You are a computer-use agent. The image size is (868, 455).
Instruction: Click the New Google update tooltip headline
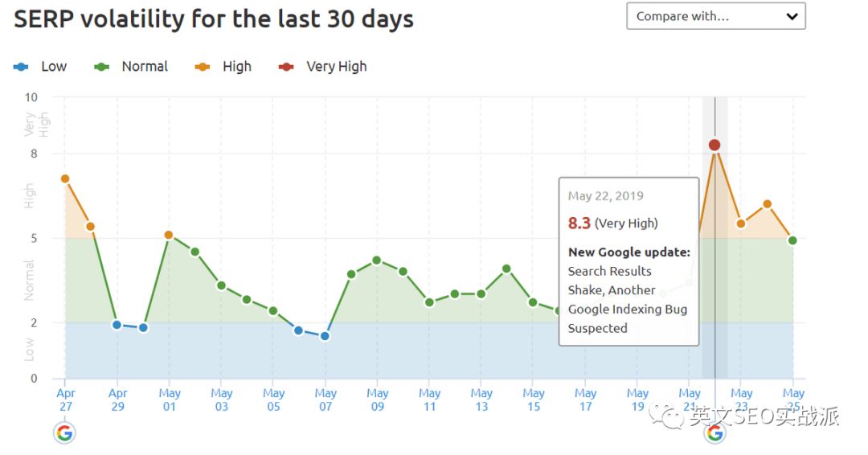tap(629, 252)
